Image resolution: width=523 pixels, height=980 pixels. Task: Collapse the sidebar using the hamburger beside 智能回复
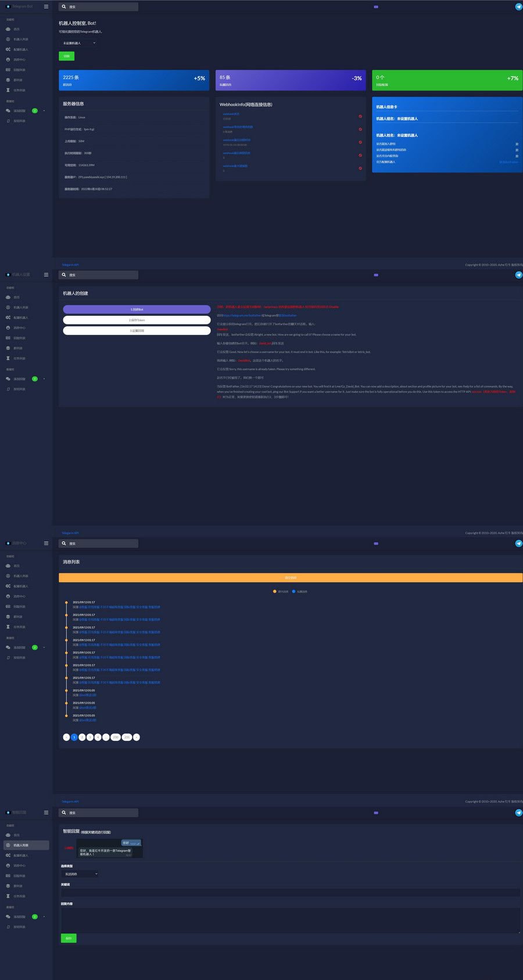pos(46,812)
